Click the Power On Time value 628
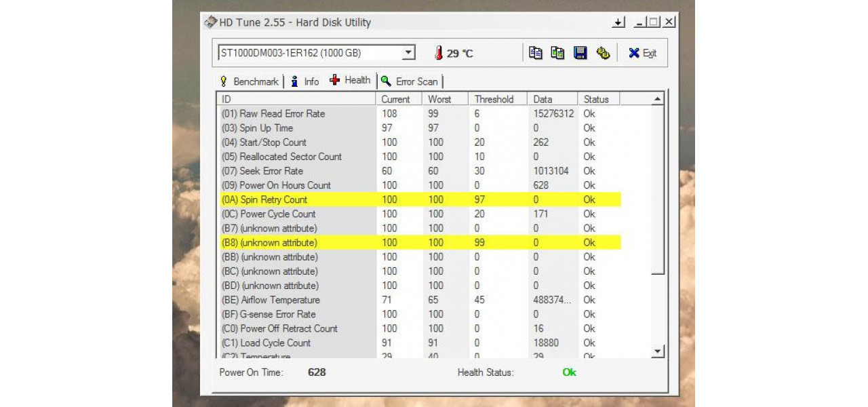 coord(317,372)
